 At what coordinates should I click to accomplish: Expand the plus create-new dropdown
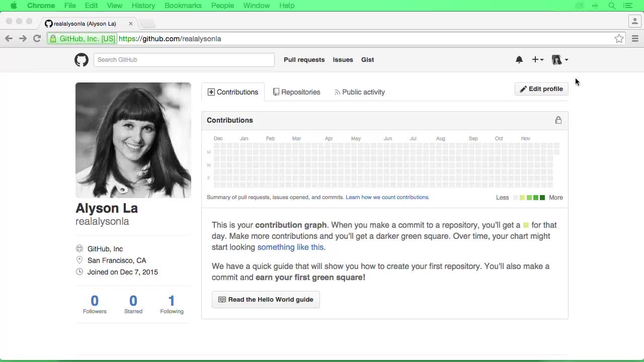tap(537, 59)
